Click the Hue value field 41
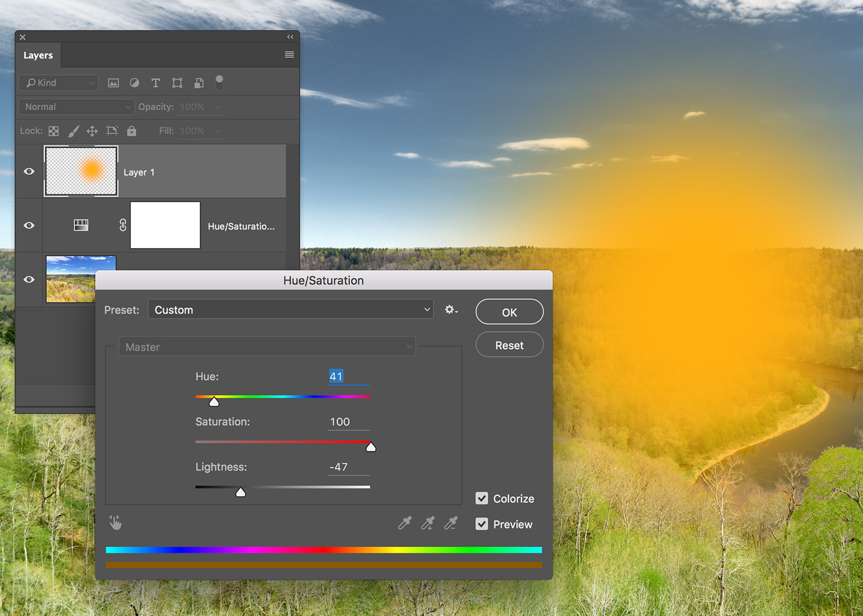The height and width of the screenshot is (616, 863). pyautogui.click(x=349, y=376)
